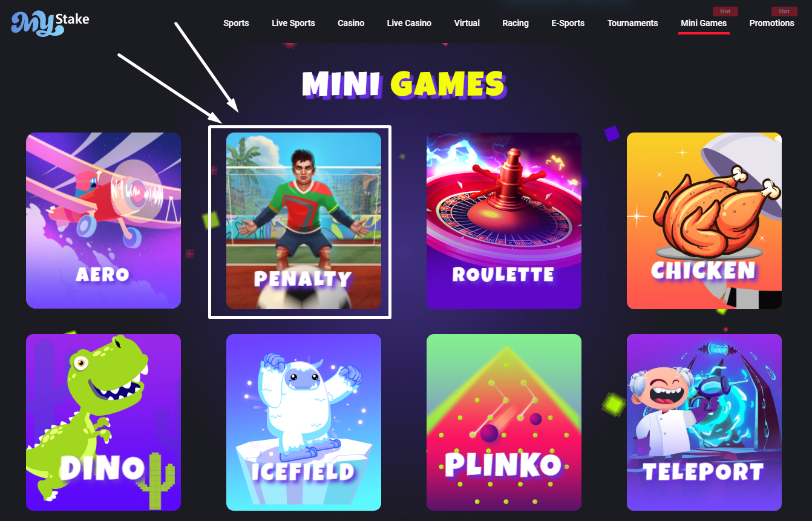Screen dimensions: 812x521
Task: Open the Promotions page link
Action: tap(771, 23)
